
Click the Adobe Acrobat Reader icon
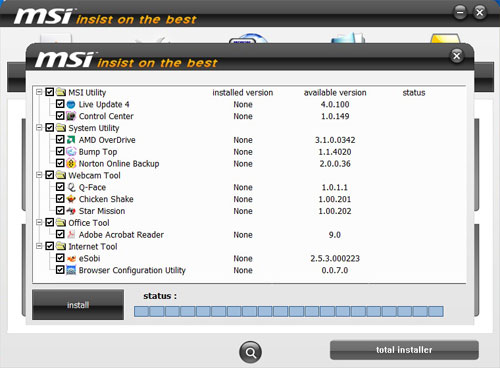pyautogui.click(x=71, y=234)
